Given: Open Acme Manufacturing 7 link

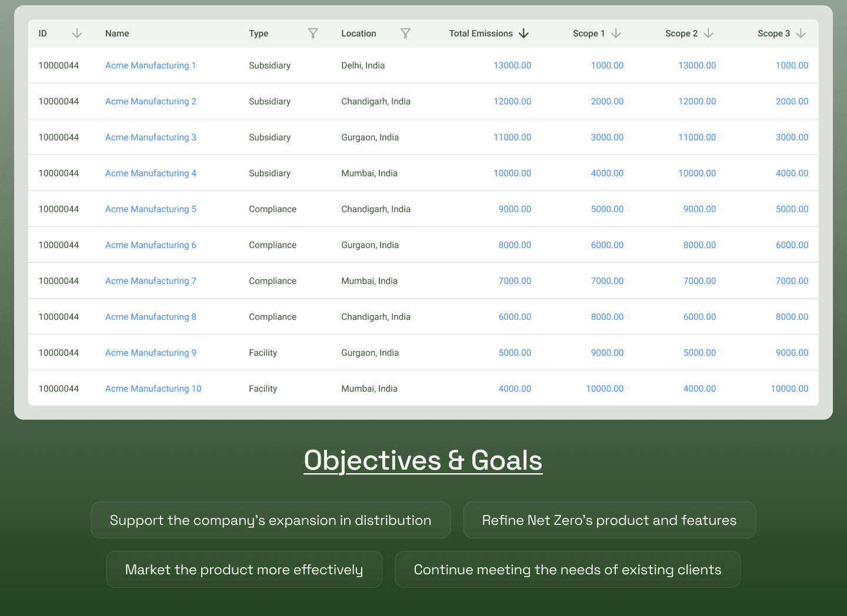Looking at the screenshot, I should (x=151, y=281).
